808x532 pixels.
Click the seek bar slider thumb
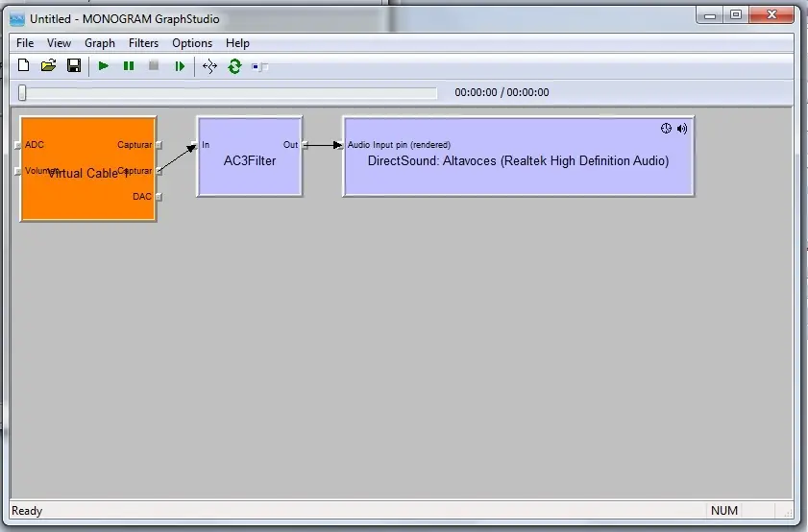(22, 93)
